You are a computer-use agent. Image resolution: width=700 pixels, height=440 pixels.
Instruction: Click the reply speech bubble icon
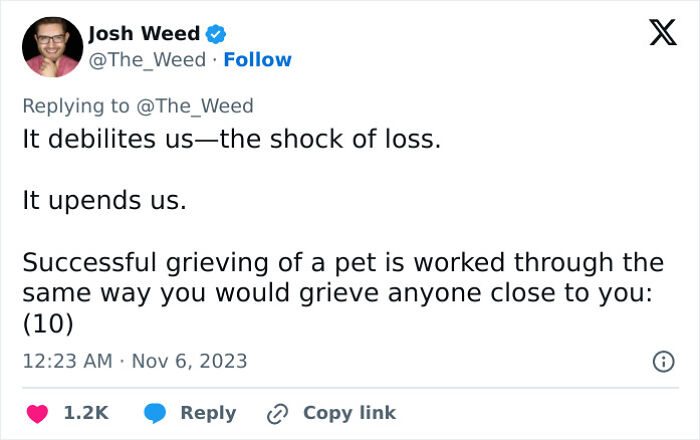click(x=155, y=412)
